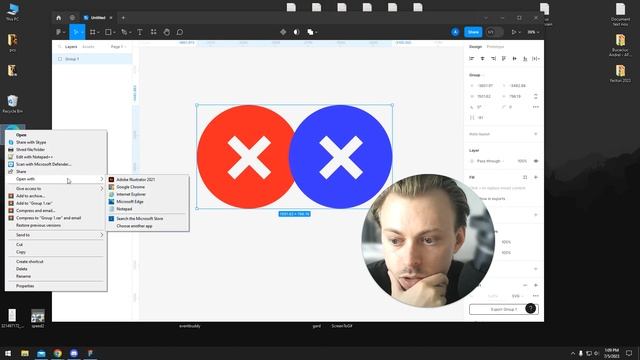This screenshot has width=640, height=360.
Task: Choose Rename in context menu
Action: (56, 276)
